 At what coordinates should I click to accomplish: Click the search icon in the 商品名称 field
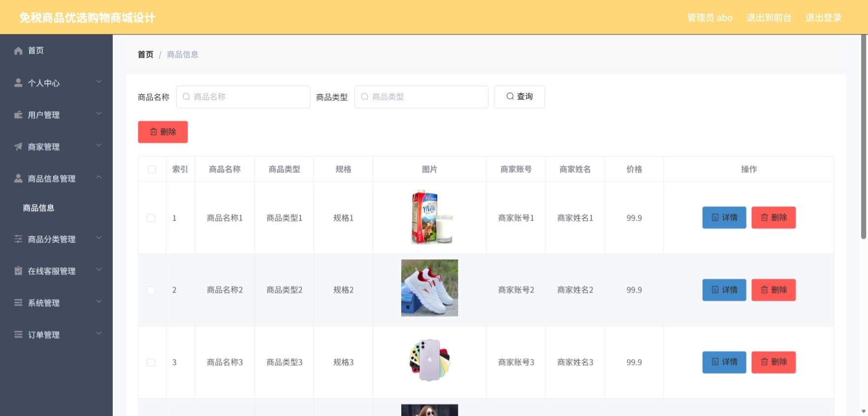(x=186, y=97)
